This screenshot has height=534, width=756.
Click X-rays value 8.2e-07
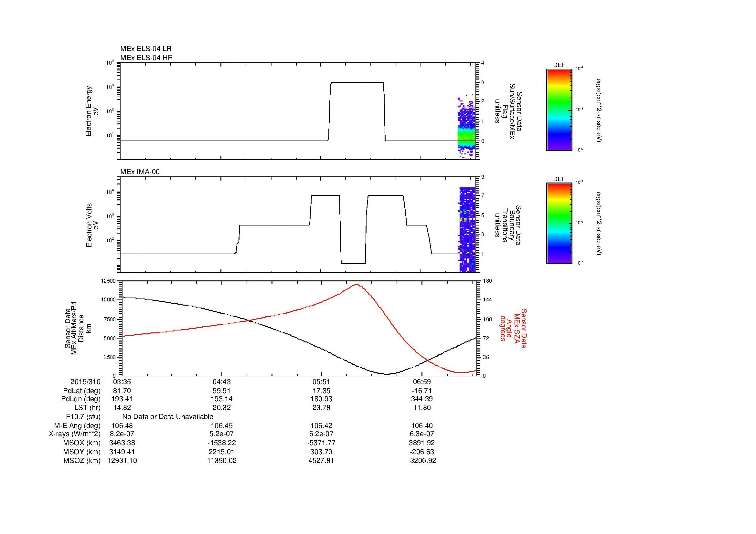[122, 434]
